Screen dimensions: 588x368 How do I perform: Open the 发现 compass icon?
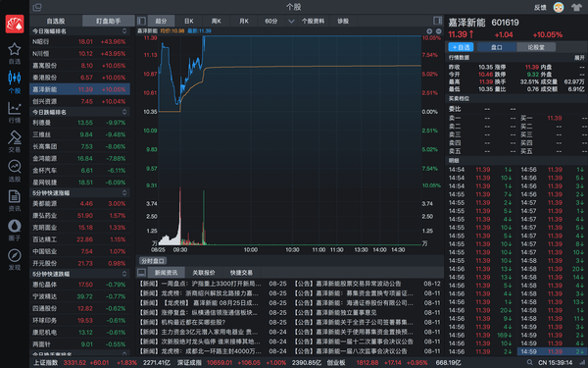click(15, 260)
